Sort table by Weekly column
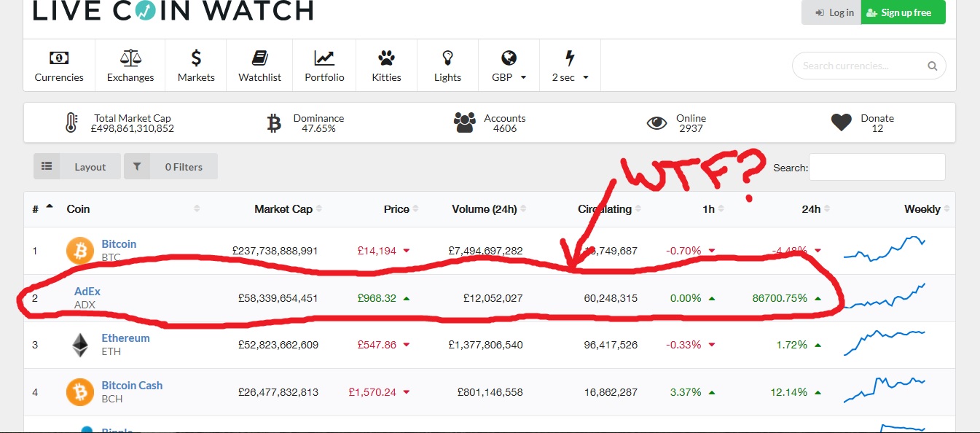The height and width of the screenshot is (433, 980). pyautogui.click(x=927, y=209)
